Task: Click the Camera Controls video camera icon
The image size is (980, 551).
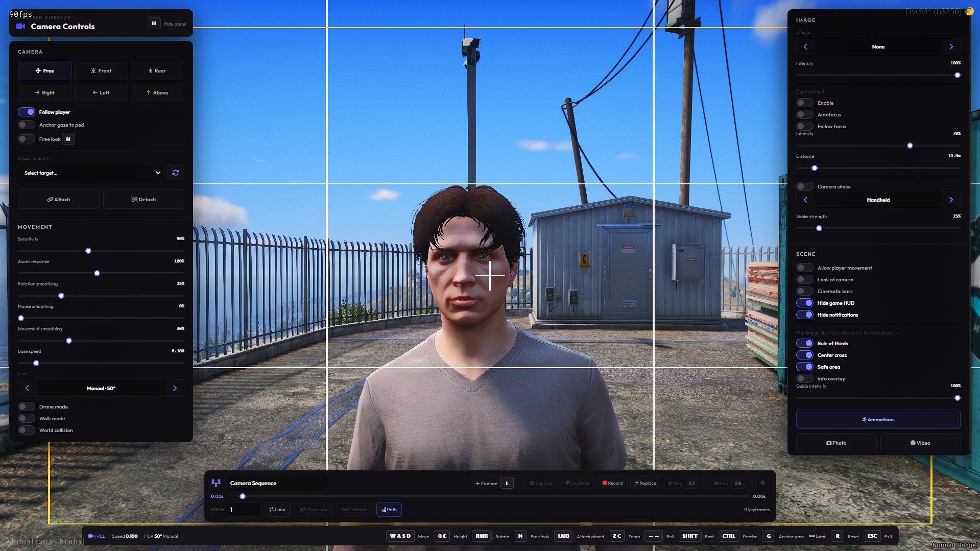Action: (x=21, y=26)
